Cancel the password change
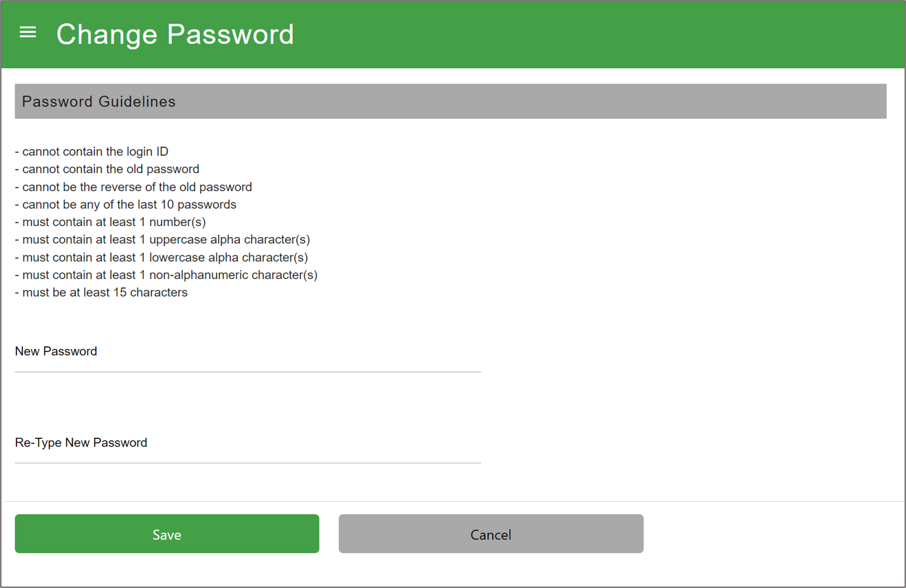 491,534
